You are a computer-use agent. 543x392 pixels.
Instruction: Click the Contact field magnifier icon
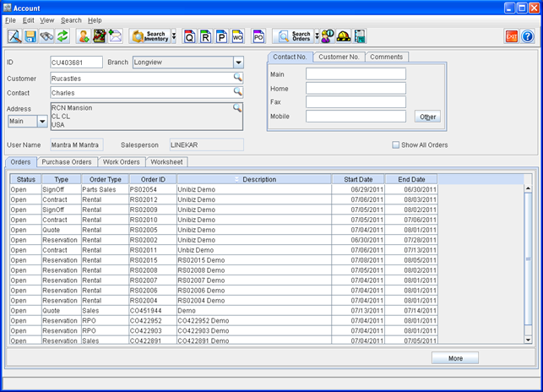[x=237, y=91]
